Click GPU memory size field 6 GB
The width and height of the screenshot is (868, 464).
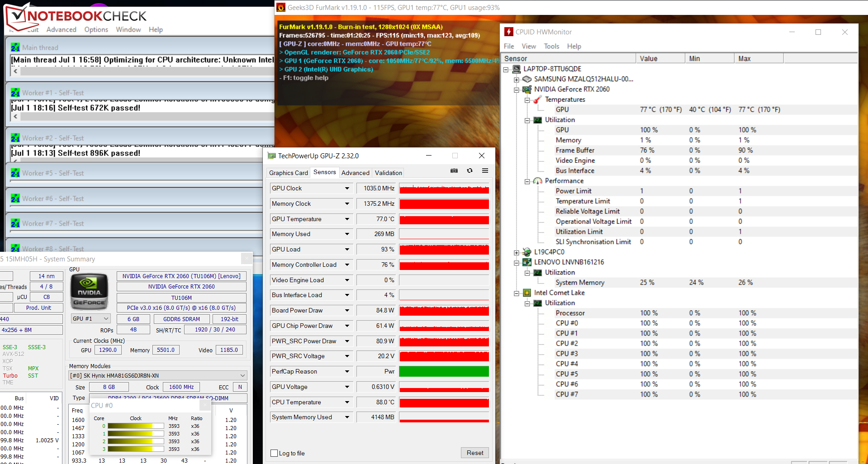(x=133, y=319)
